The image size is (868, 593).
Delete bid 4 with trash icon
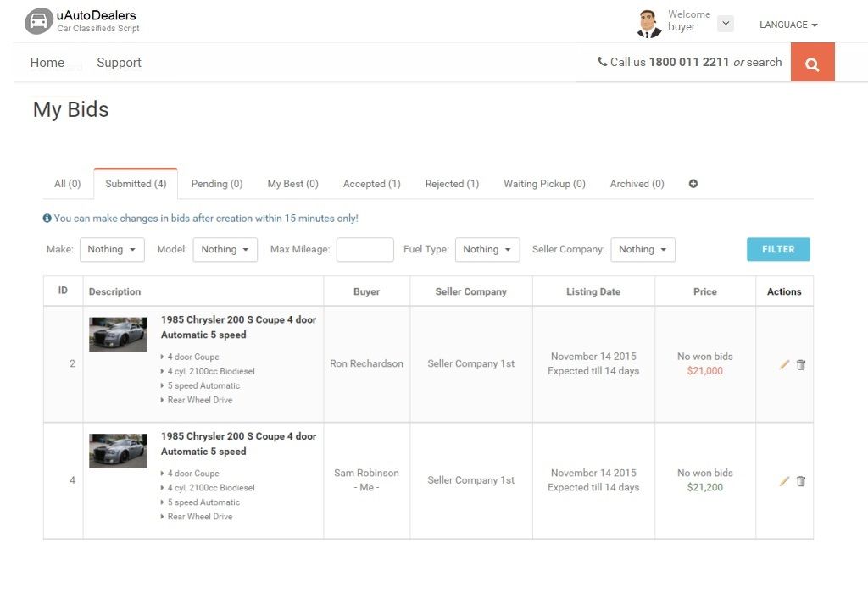click(x=801, y=481)
